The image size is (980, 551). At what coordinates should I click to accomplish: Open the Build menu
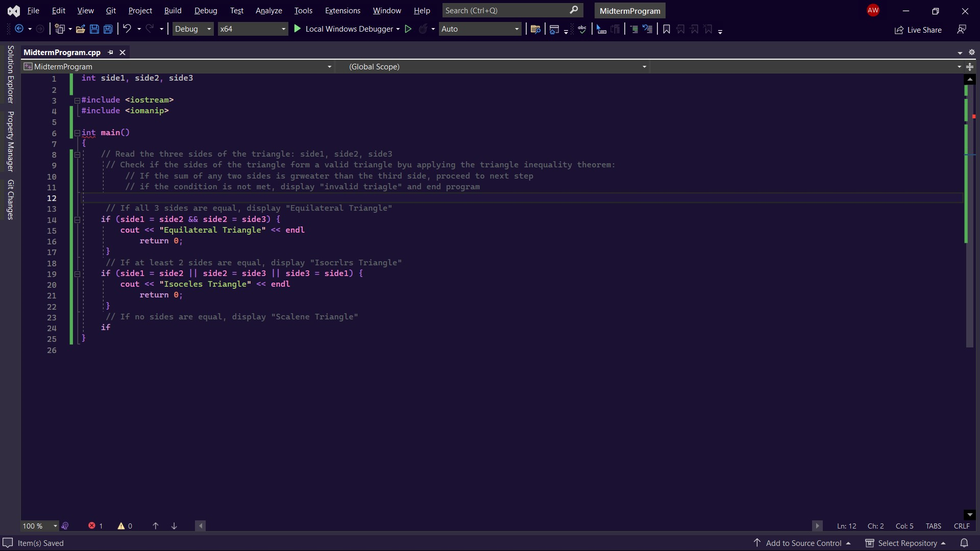tap(173, 10)
